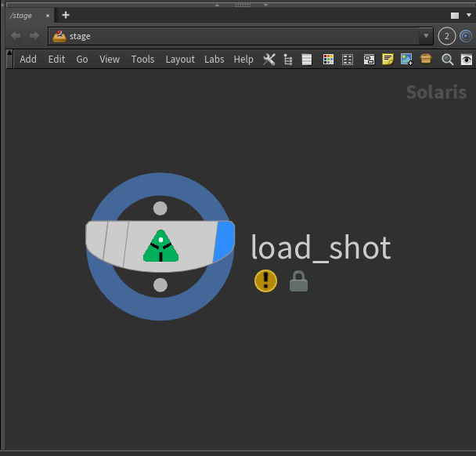The image size is (476, 456).
Task: Create a network box
Action: pyautogui.click(x=369, y=60)
